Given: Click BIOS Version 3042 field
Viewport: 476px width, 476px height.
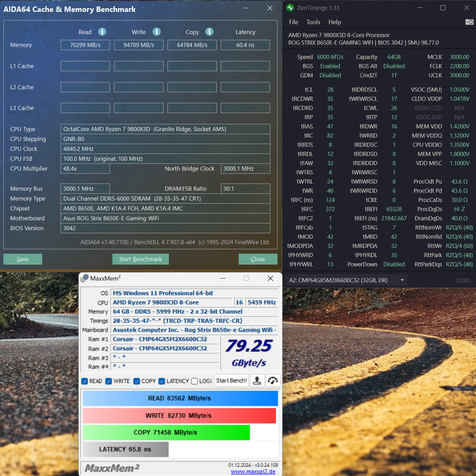Looking at the screenshot, I should click(165, 228).
